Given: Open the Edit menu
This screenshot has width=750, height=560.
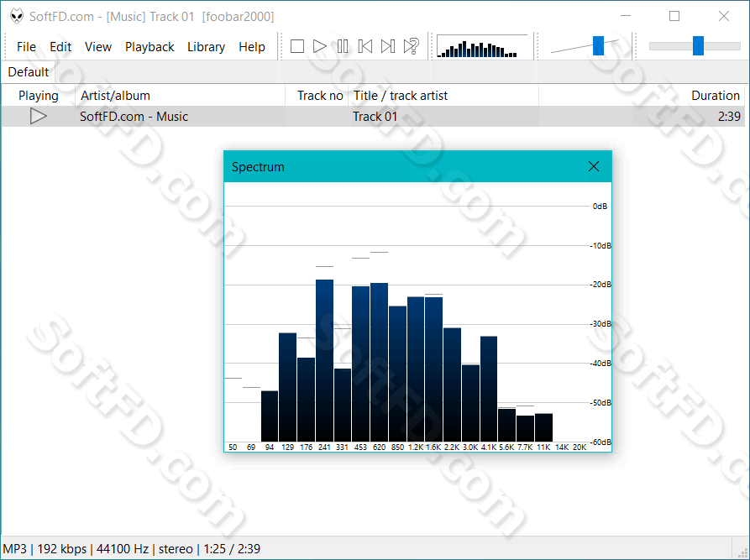Looking at the screenshot, I should (x=60, y=47).
